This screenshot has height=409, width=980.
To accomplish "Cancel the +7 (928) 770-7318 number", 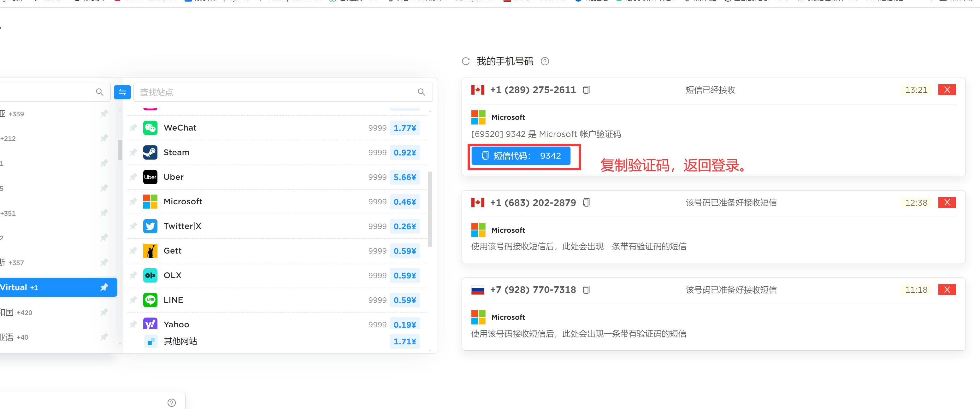I will tap(947, 290).
